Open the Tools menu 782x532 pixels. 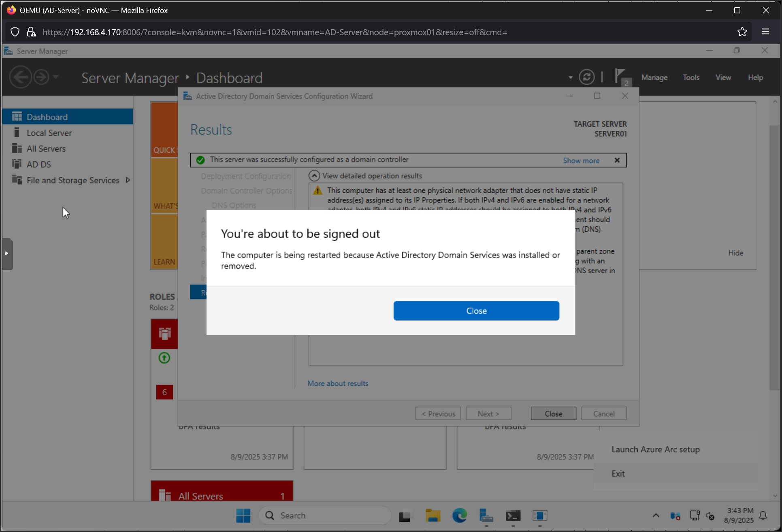click(x=691, y=77)
